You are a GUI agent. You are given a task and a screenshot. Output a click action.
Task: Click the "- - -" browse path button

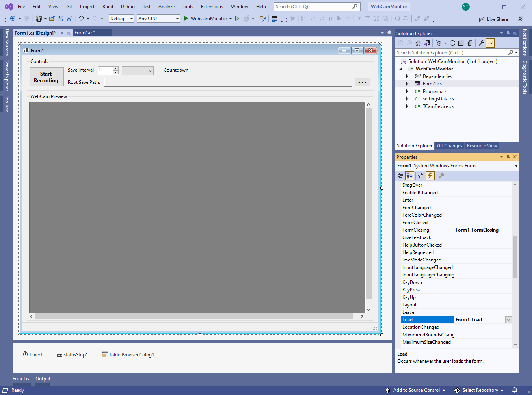pyautogui.click(x=363, y=82)
